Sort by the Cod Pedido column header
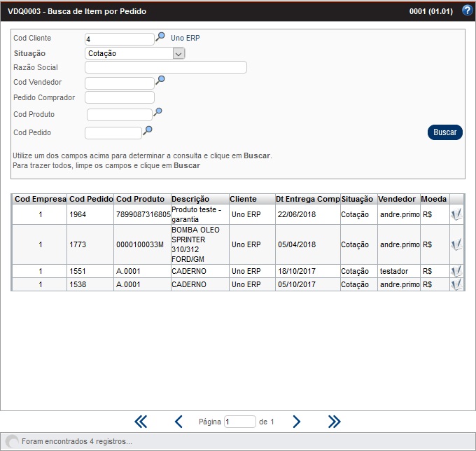Viewport: 476px width, 451px height. click(x=91, y=199)
